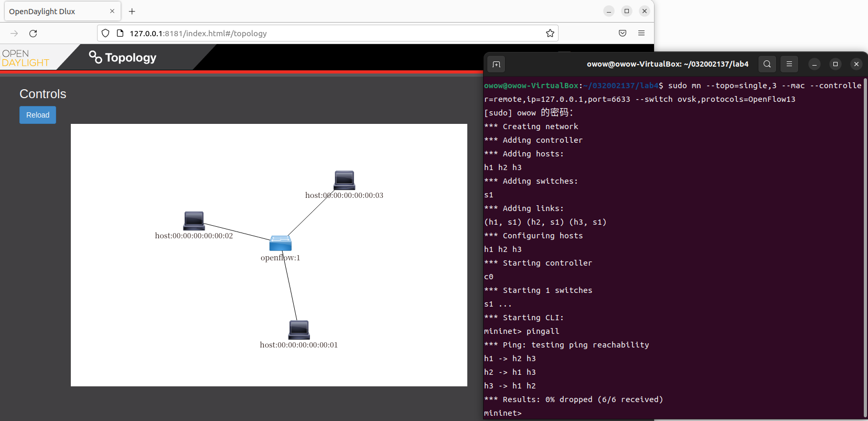Click the 'h2 -> h1 h3' ping result line
Viewport: 868px width, 421px height.
510,372
